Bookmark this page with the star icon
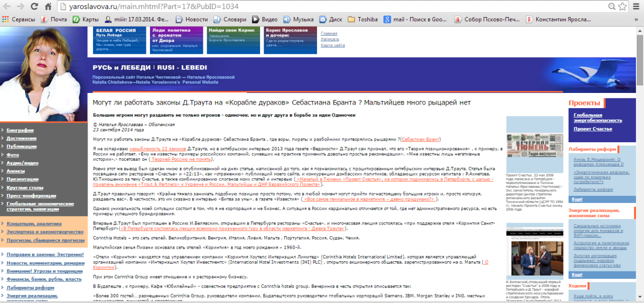This screenshot has width=644, height=303. click(x=622, y=7)
